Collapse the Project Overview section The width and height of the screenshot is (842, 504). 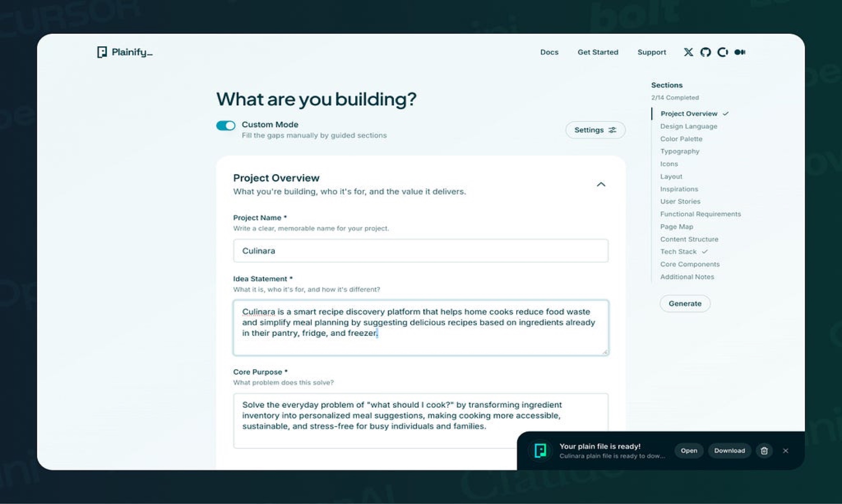601,184
